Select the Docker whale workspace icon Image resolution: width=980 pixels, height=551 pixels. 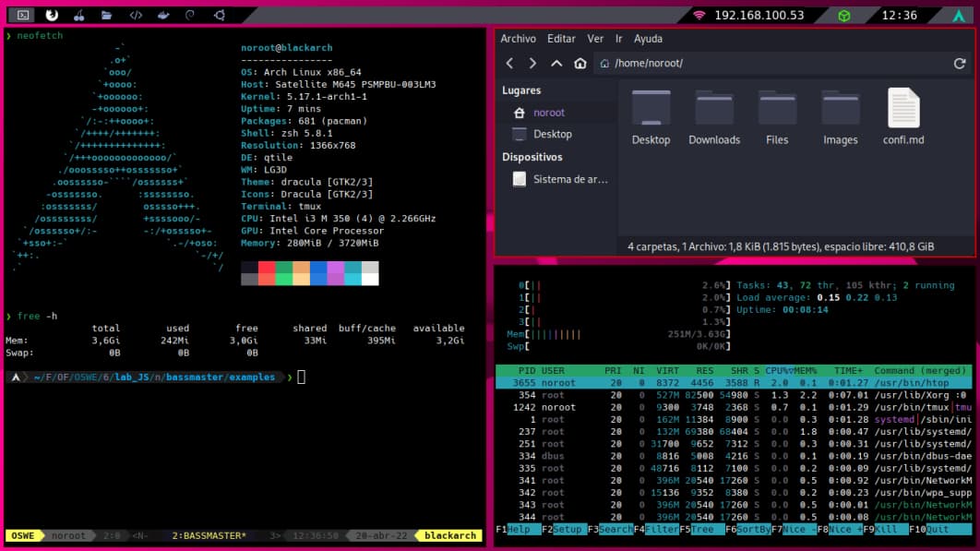(x=163, y=15)
